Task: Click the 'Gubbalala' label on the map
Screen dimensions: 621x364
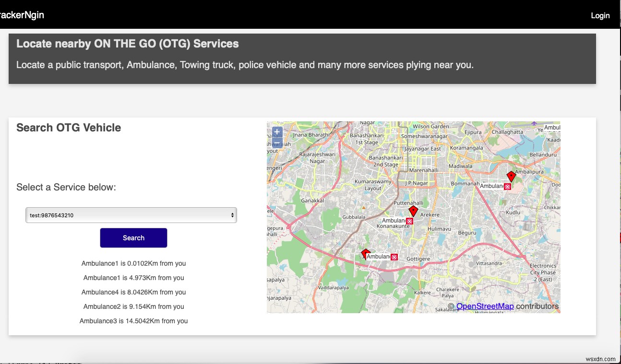Action: (x=354, y=217)
